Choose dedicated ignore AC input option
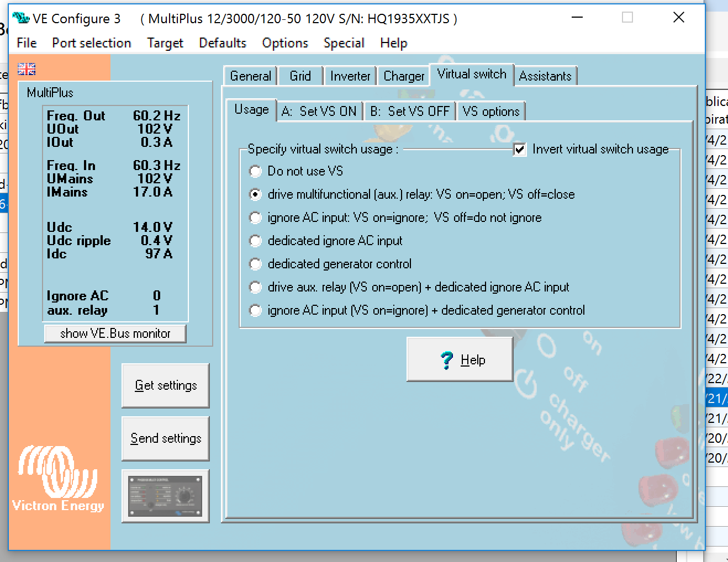This screenshot has height=562, width=728. click(255, 241)
